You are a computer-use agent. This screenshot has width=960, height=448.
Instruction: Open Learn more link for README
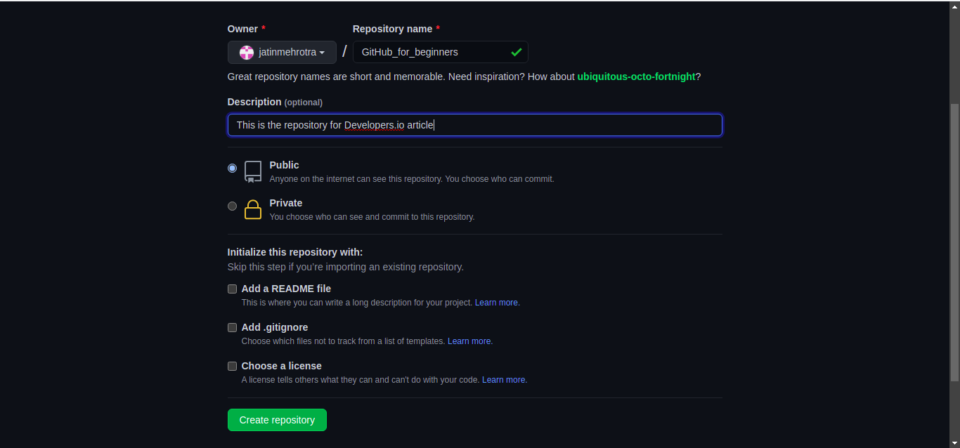tap(496, 303)
